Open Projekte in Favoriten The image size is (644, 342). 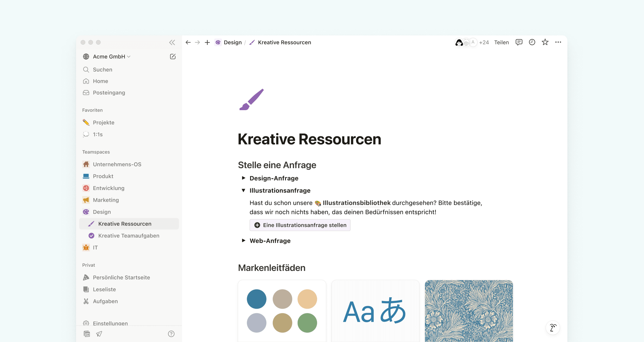pos(129,122)
